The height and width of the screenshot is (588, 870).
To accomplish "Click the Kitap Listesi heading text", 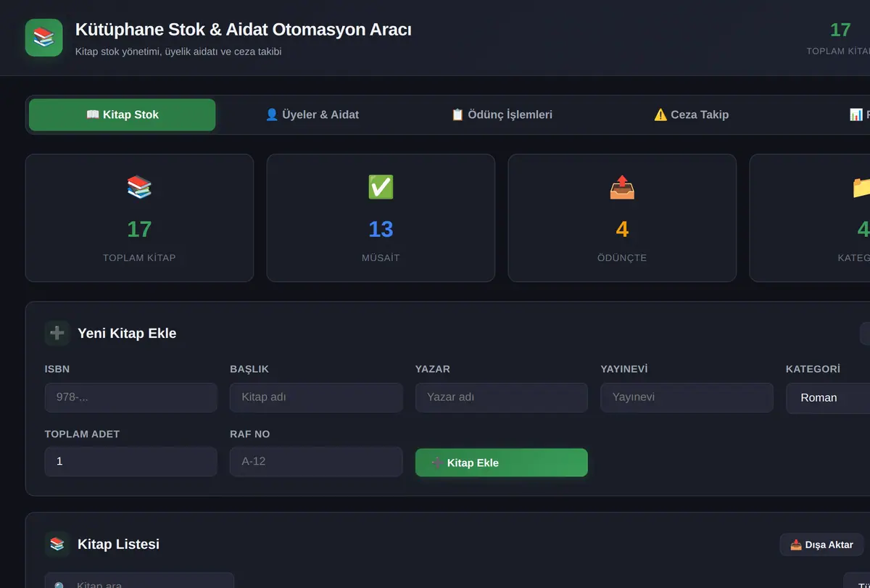I will coord(118,544).
